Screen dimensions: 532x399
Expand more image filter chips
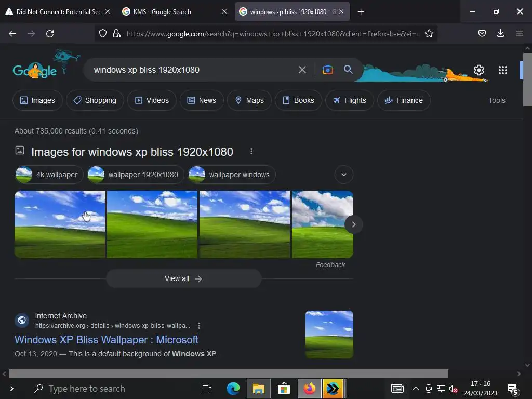[x=344, y=175]
